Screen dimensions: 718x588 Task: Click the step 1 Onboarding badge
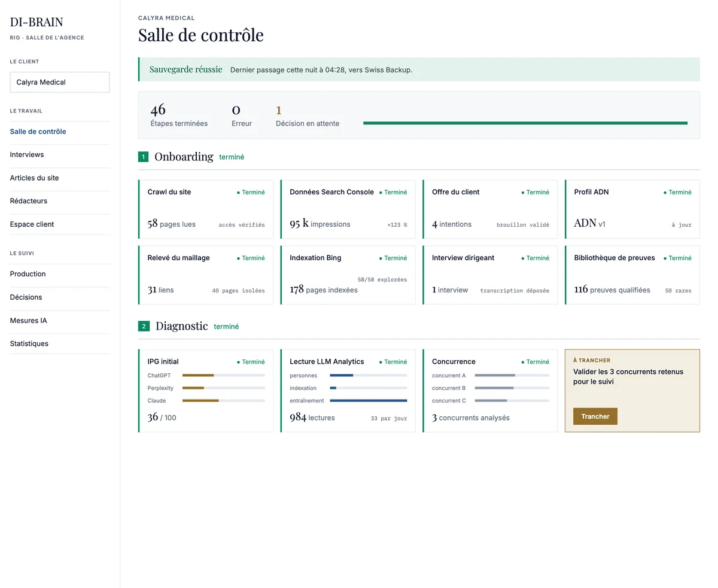[143, 157]
